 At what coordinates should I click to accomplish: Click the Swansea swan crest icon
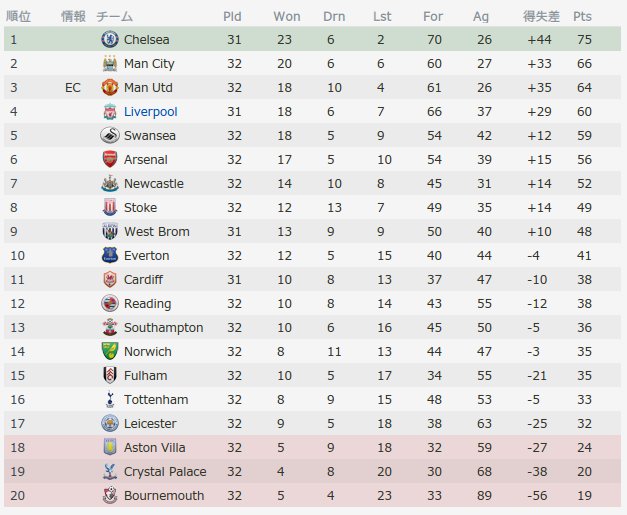pos(110,135)
